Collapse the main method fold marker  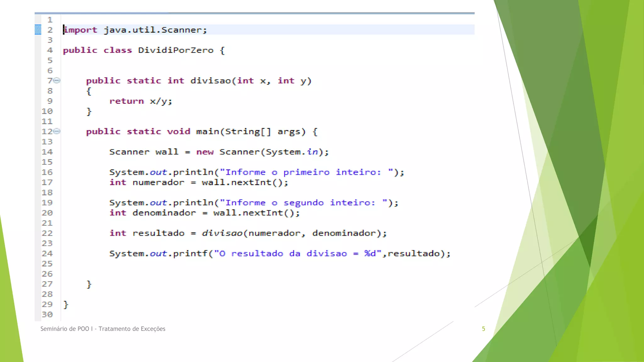[x=57, y=131]
